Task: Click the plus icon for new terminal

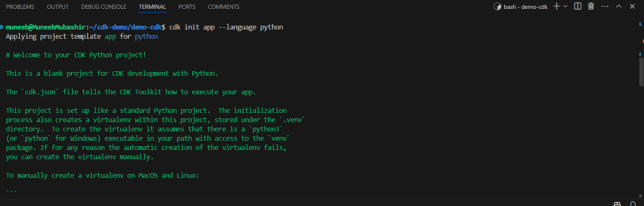Action: coord(557,6)
